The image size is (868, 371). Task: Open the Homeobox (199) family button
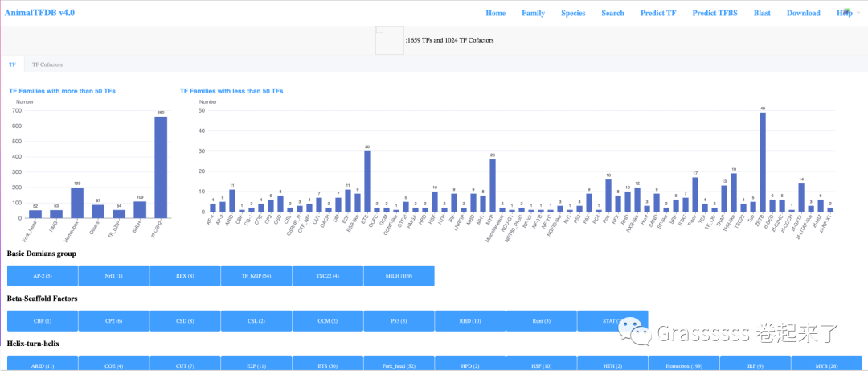coord(684,363)
